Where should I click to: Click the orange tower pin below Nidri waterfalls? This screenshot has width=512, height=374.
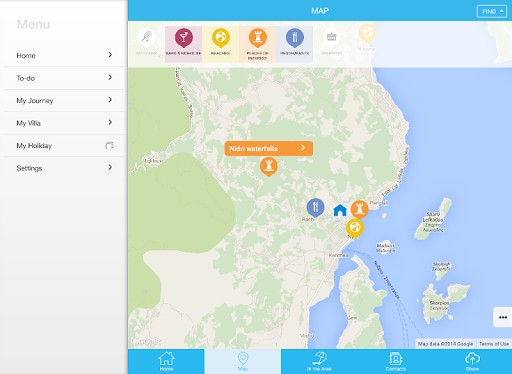click(268, 166)
